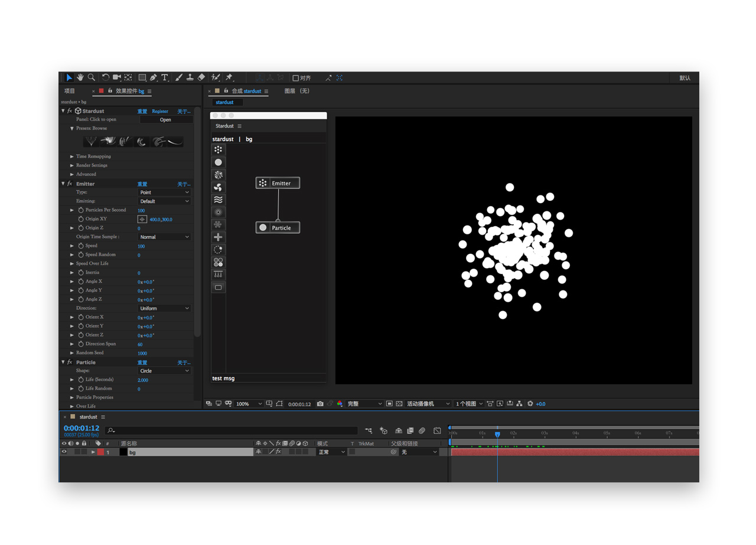The width and height of the screenshot is (756, 545).
Task: Switch to the 项目 panel tab
Action: [x=70, y=91]
